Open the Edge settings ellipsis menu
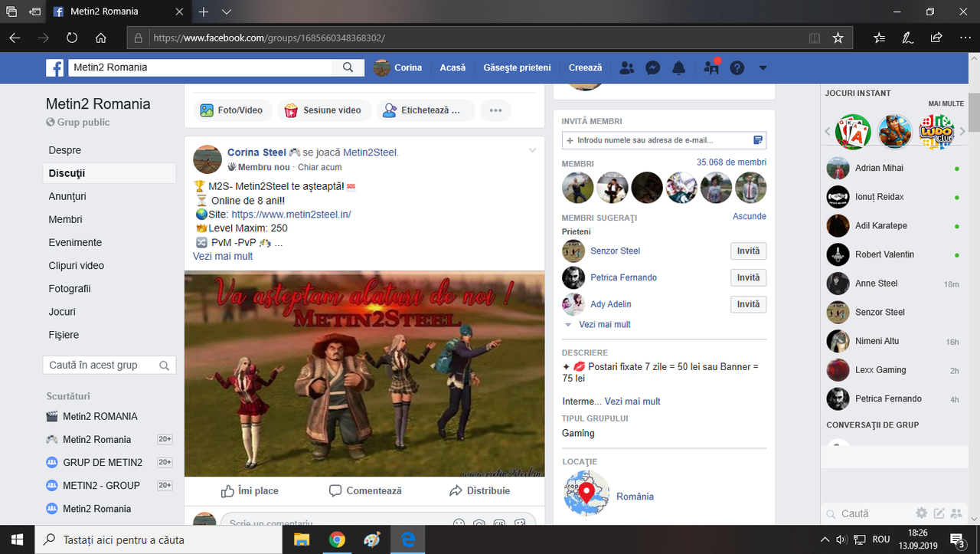The image size is (980, 554). [964, 37]
